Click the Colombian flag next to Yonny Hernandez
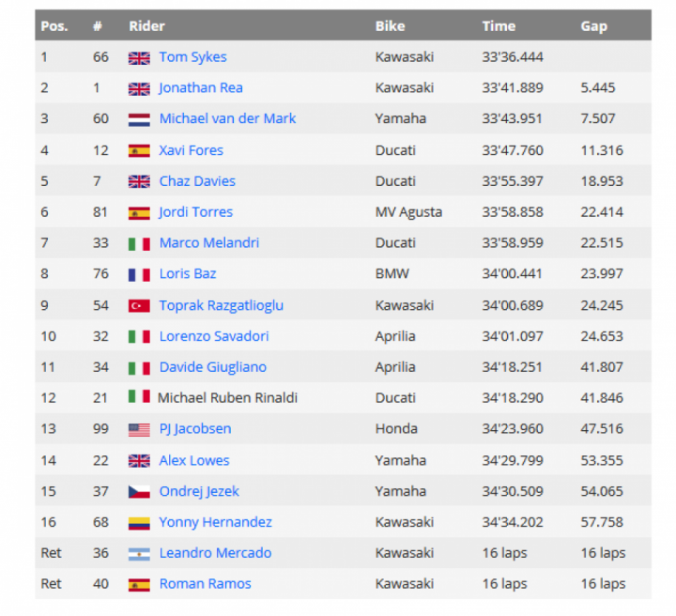Viewport: 676px width, 616px height. point(139,523)
